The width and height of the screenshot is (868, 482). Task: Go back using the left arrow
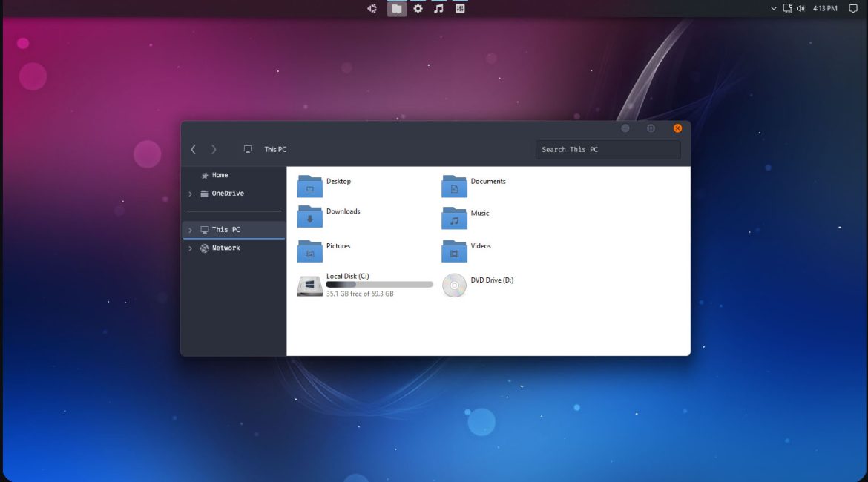[194, 150]
